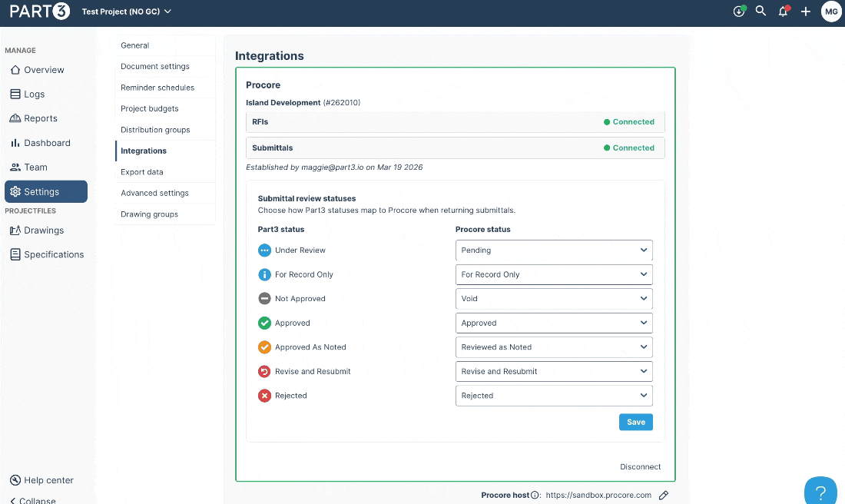The height and width of the screenshot is (504, 845).
Task: Click the 'Part3 status' column header
Action: click(280, 229)
